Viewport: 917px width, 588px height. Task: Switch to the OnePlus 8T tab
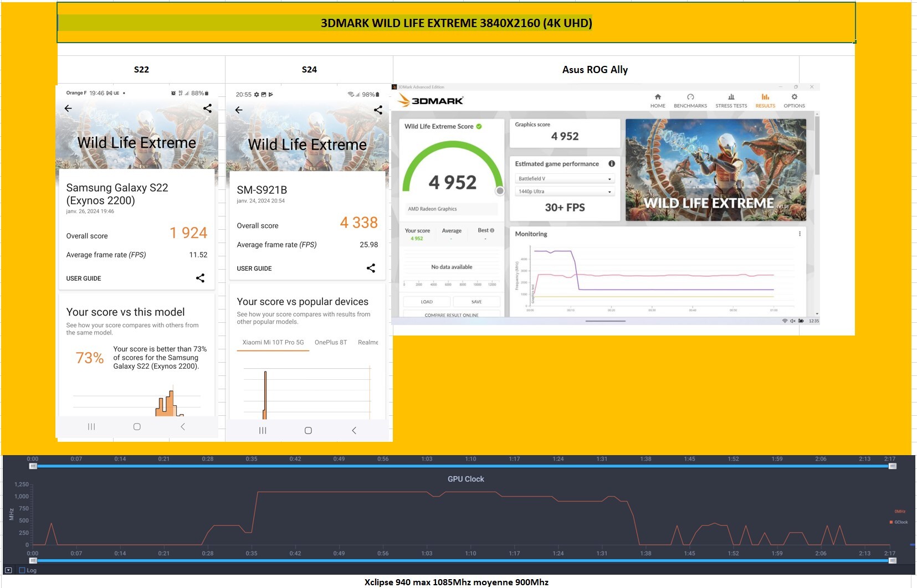[x=331, y=343]
